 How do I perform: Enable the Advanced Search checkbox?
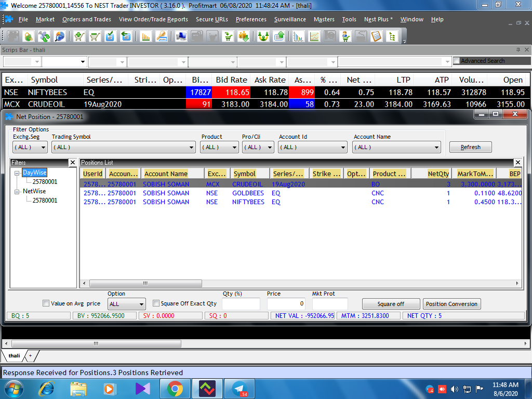click(457, 61)
